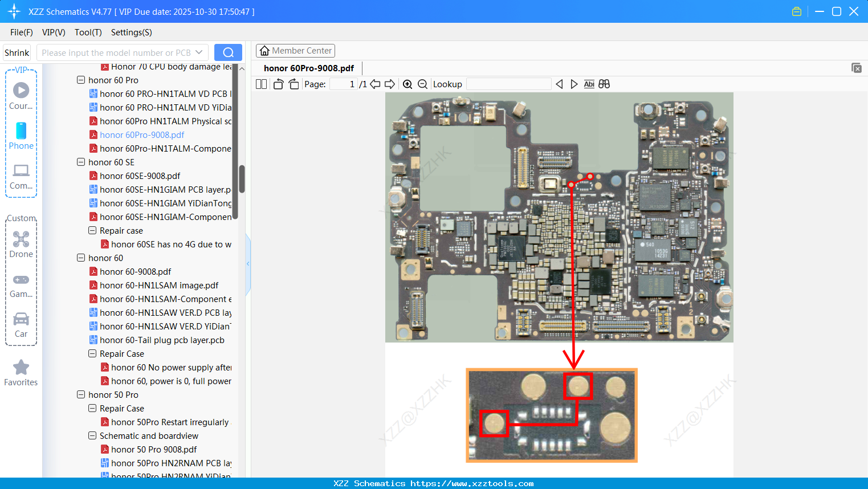Collapse Repair Case under honor 50 Pro

[92, 409]
